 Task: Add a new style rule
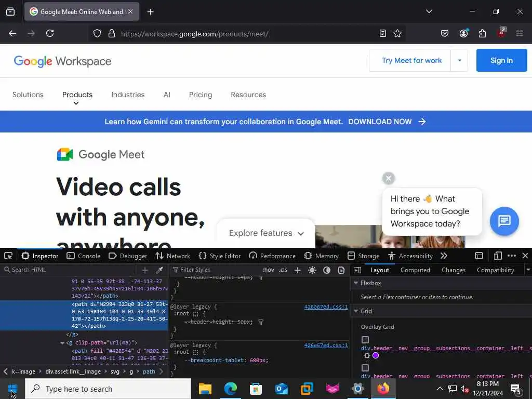pyautogui.click(x=298, y=270)
